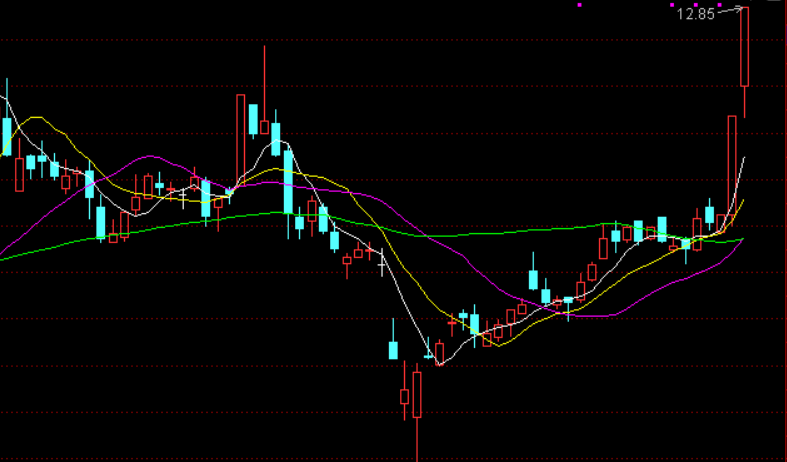The image size is (787, 462).
Task: Select the latest tall red candlestick reaching 12.85
Action: point(744,47)
